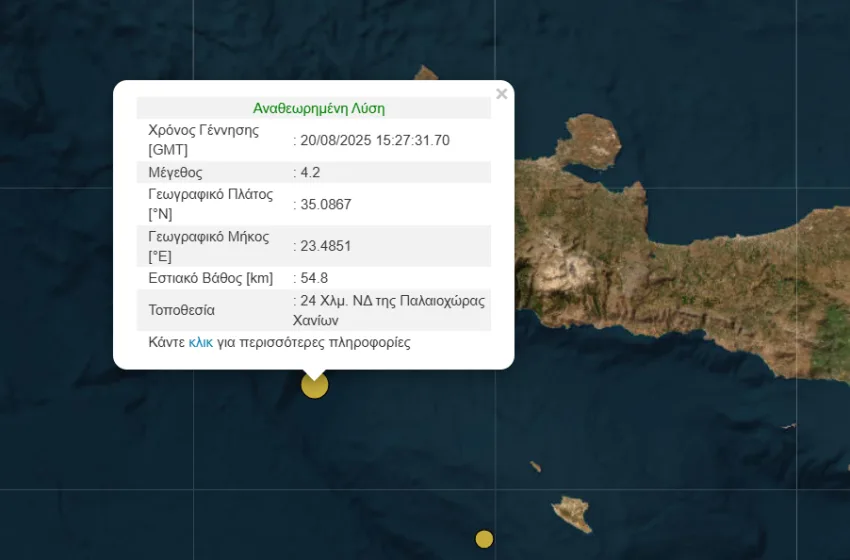Select the longitude value 23.4851
This screenshot has width=850, height=560.
click(x=324, y=246)
